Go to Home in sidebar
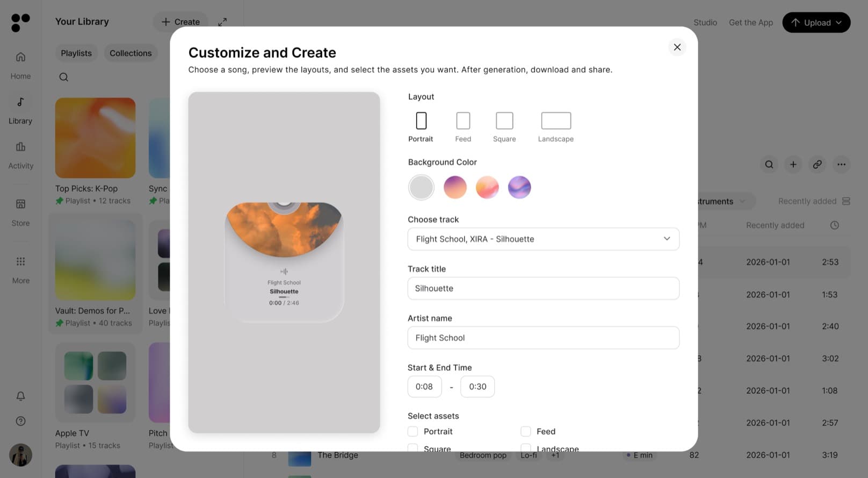Image resolution: width=868 pixels, height=478 pixels. (20, 66)
